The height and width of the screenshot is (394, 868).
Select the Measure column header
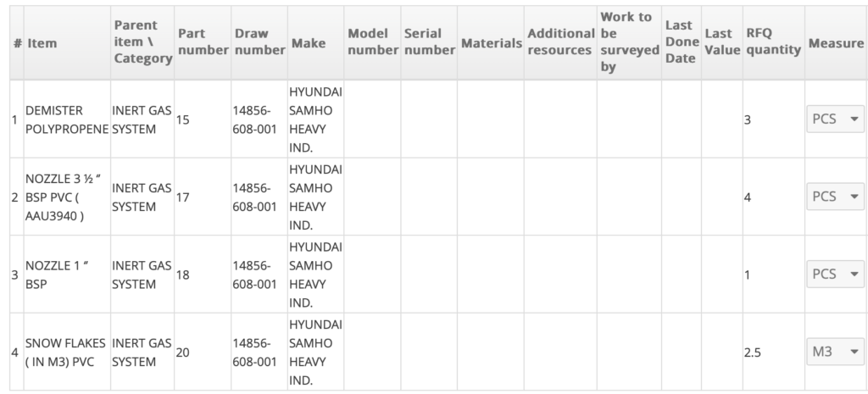pos(835,42)
